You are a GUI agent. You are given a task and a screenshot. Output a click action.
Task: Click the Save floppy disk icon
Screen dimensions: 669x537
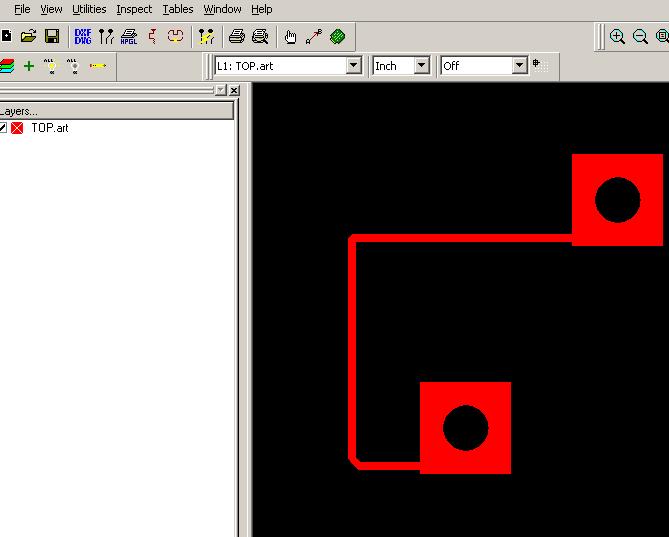tap(51, 37)
